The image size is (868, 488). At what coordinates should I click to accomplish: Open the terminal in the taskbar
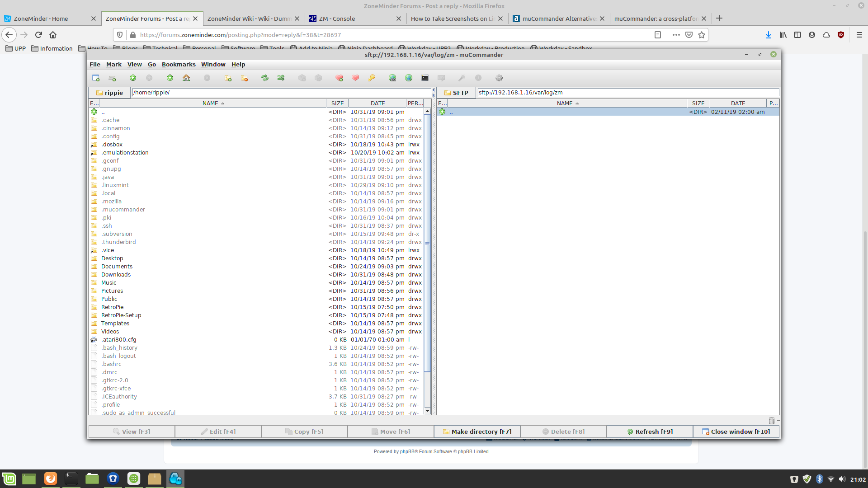tap(71, 479)
